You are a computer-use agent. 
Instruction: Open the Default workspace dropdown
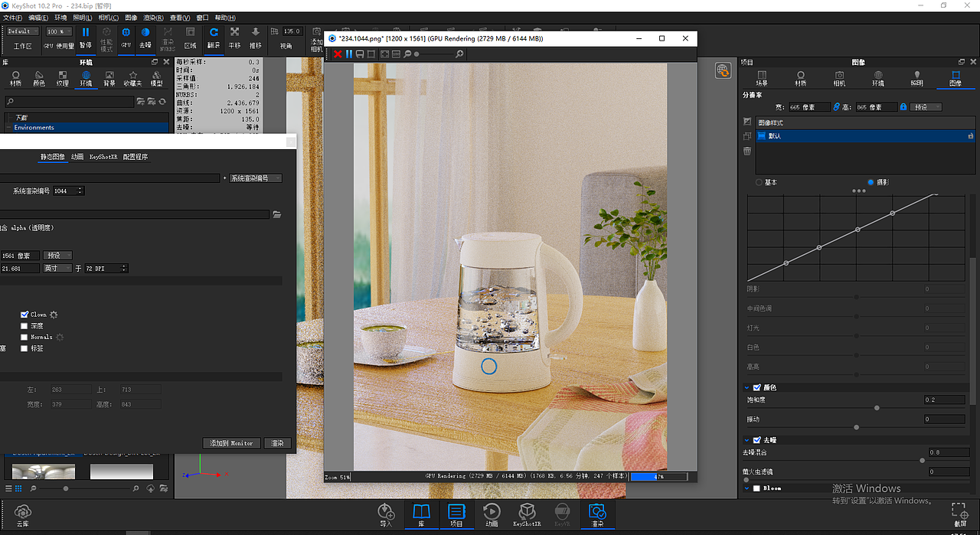22,31
